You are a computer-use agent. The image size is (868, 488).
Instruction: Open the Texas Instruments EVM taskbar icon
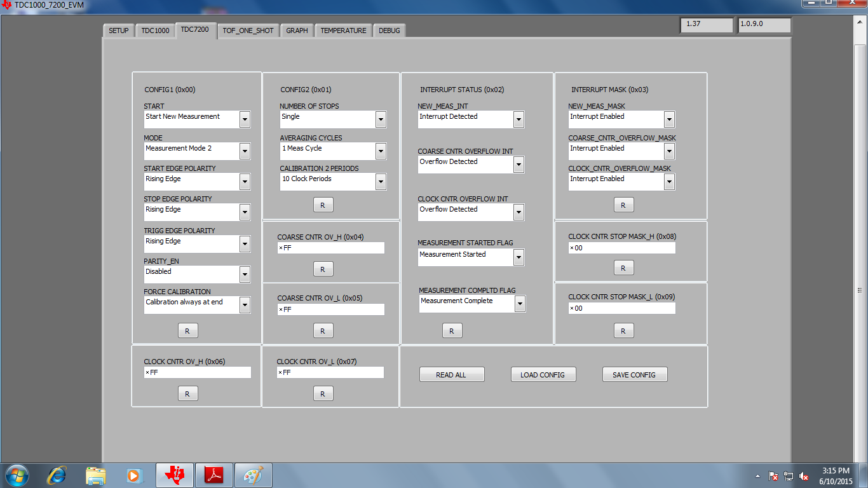[x=174, y=475]
